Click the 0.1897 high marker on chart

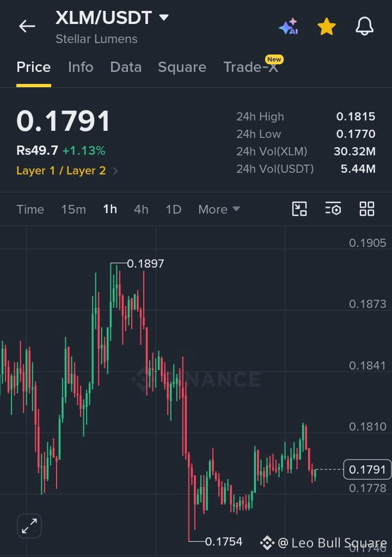(x=145, y=264)
